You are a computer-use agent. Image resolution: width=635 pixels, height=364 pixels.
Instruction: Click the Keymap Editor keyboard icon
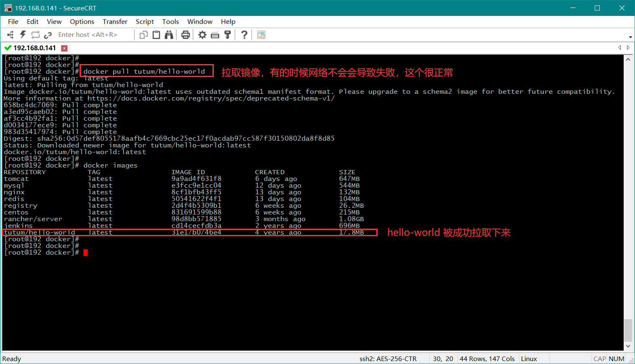[x=215, y=35]
